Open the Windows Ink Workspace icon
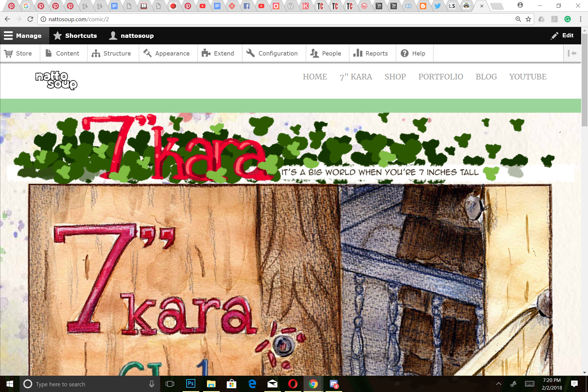588x392 pixels. [514, 384]
